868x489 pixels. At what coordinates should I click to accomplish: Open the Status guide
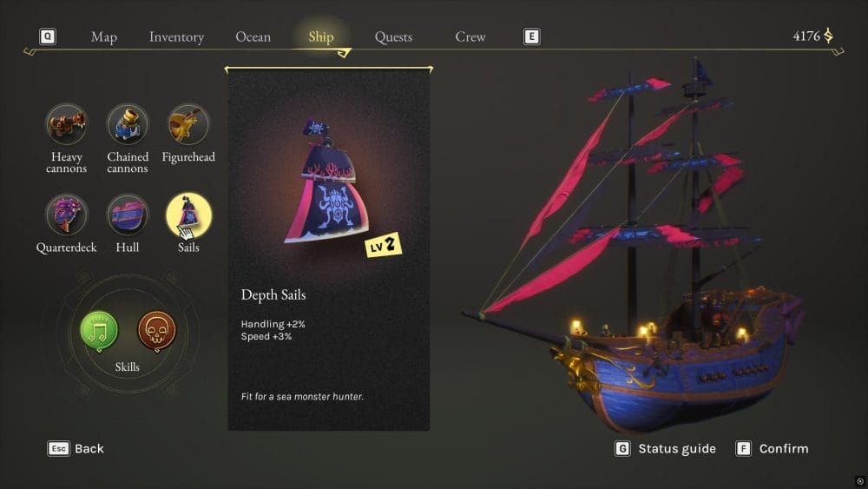point(666,449)
